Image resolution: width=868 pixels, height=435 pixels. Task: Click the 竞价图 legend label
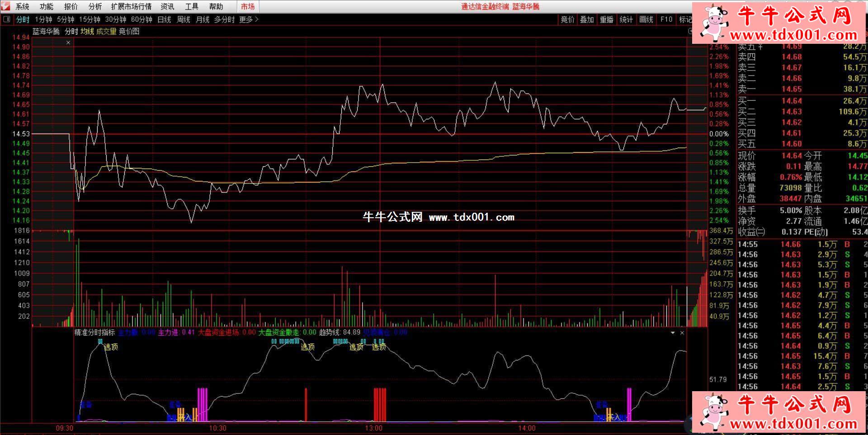pos(129,31)
